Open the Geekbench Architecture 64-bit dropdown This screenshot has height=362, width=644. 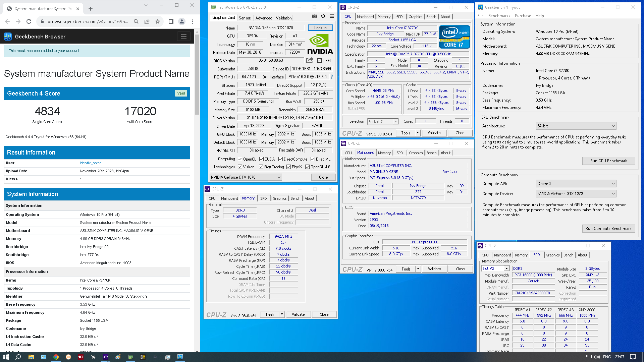click(576, 126)
